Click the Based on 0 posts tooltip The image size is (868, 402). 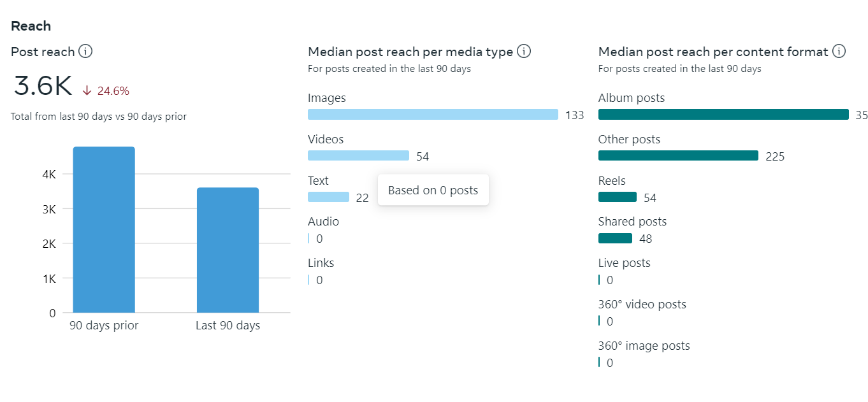[x=433, y=190]
